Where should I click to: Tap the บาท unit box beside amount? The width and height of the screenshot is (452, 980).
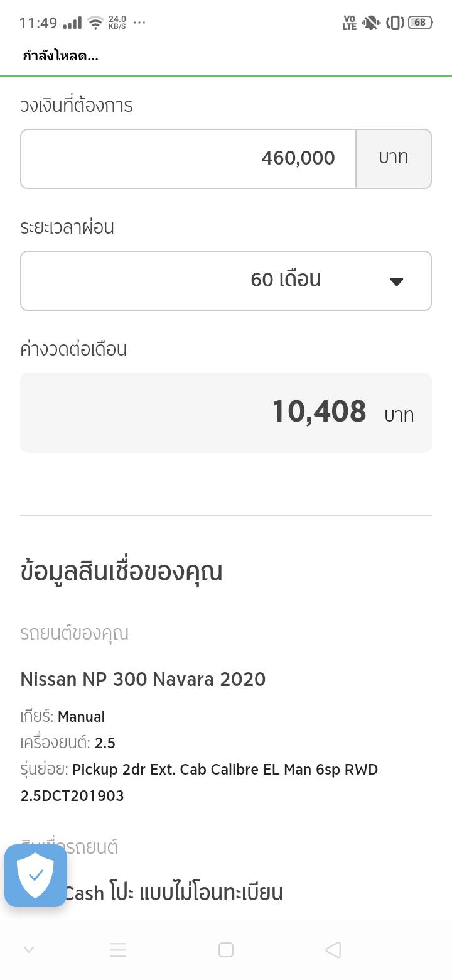[394, 158]
